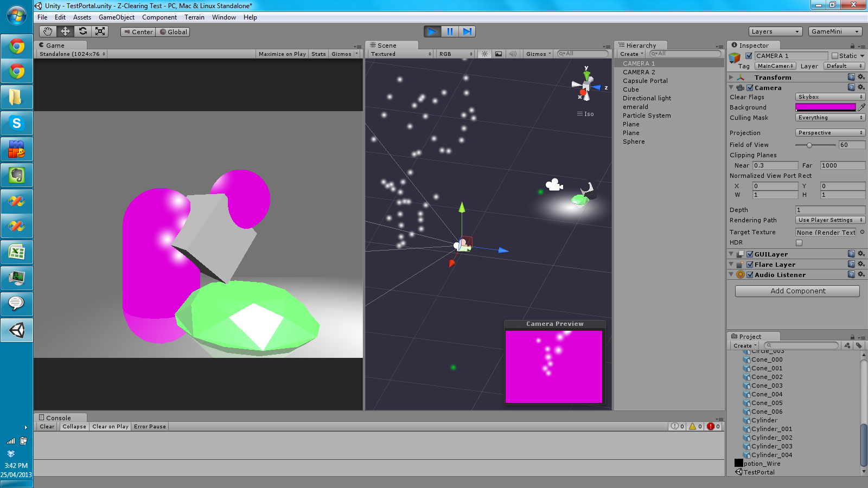Toggle scene skybox image icon
The width and height of the screenshot is (868, 488).
click(498, 54)
